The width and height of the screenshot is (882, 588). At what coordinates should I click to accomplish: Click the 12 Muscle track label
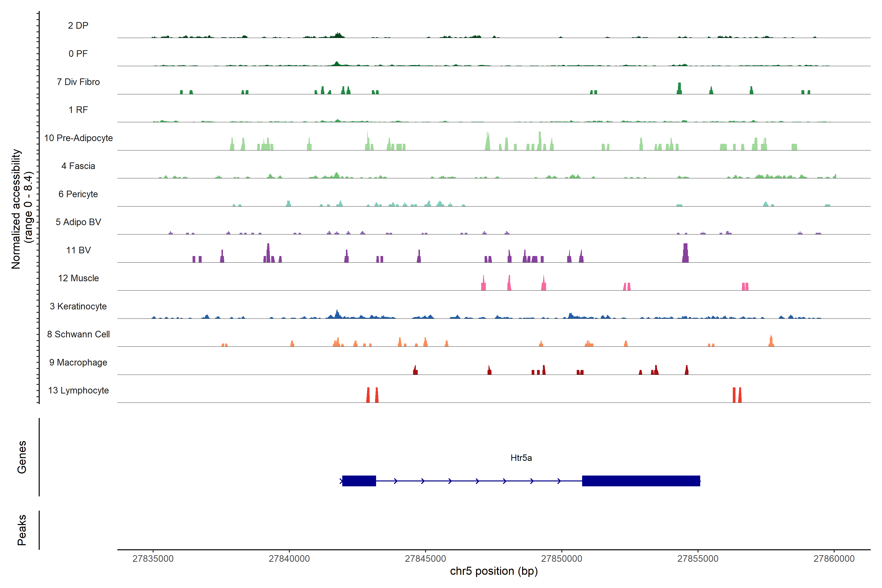coord(78,278)
